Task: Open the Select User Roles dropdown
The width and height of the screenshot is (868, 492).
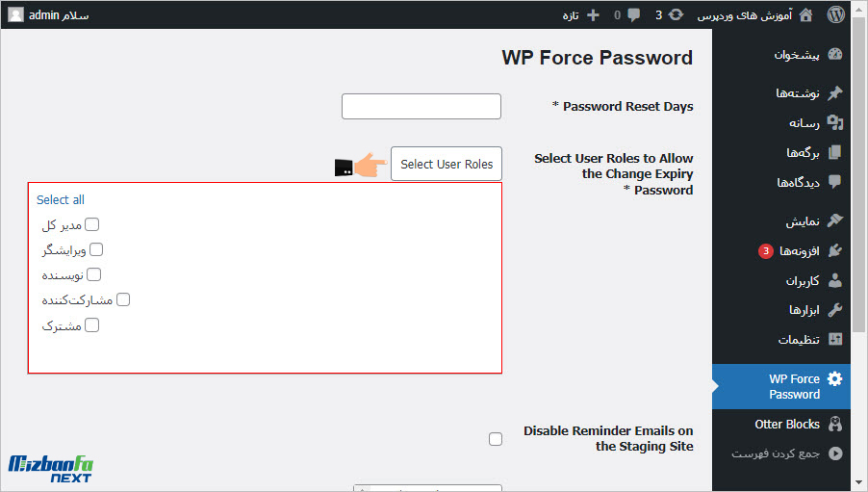Action: 447,164
